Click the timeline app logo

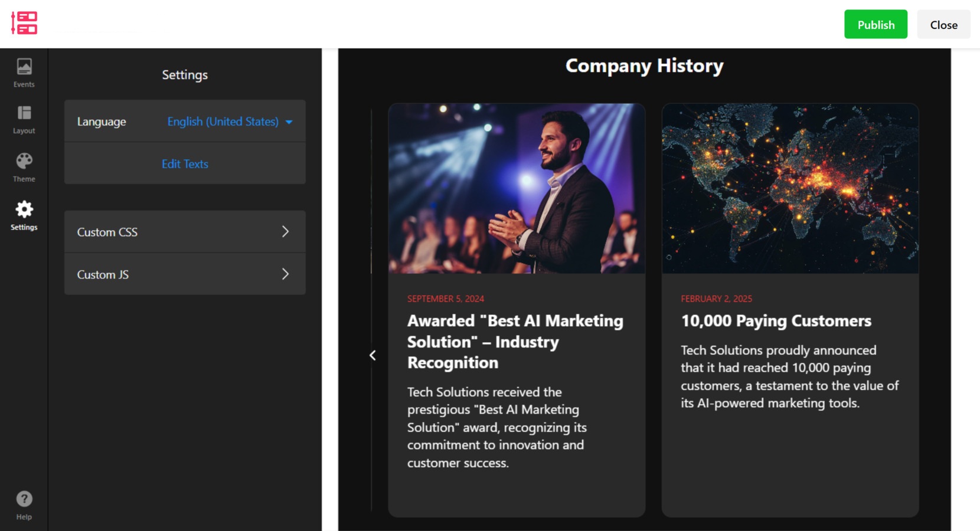pyautogui.click(x=24, y=23)
